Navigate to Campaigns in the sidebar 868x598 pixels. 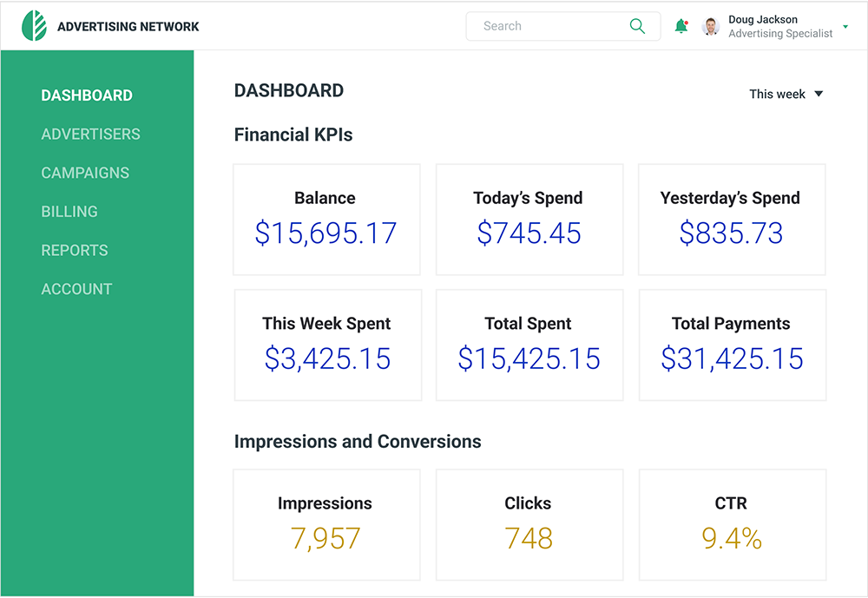click(85, 173)
